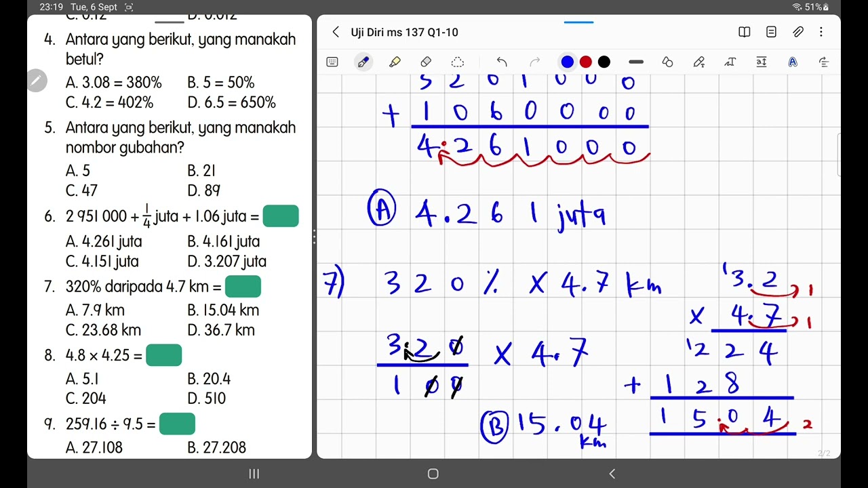Tap the attach paperclip icon
The height and width of the screenshot is (488, 868).
pos(798,32)
